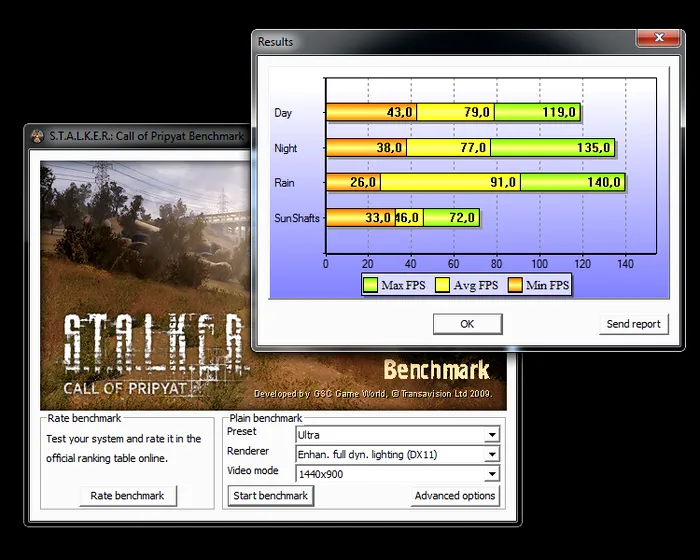Click the Day row label in chart
Screen dimensions: 700x560
pyautogui.click(x=283, y=113)
